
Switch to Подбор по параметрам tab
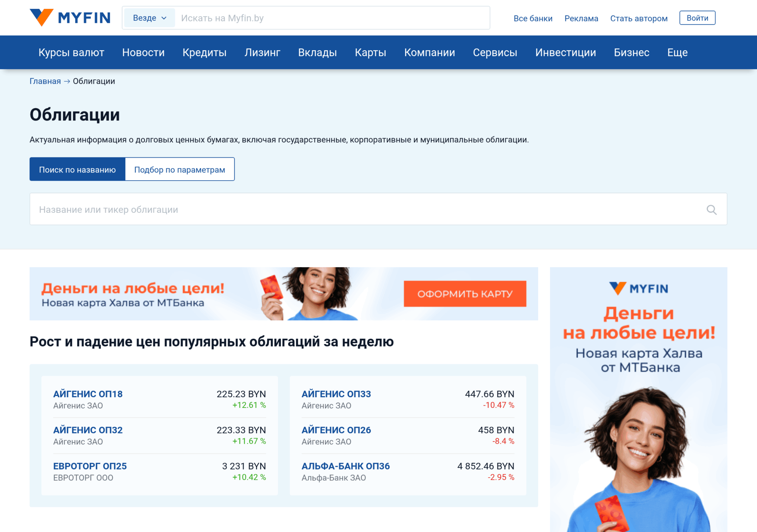tap(180, 170)
